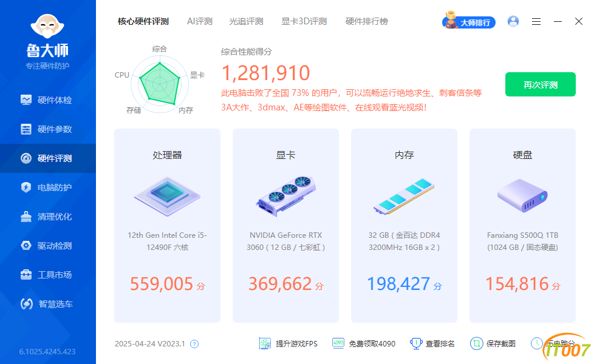The height and width of the screenshot is (364, 594).
Task: Click the 电脑防护 shield icon
Action: tap(26, 187)
